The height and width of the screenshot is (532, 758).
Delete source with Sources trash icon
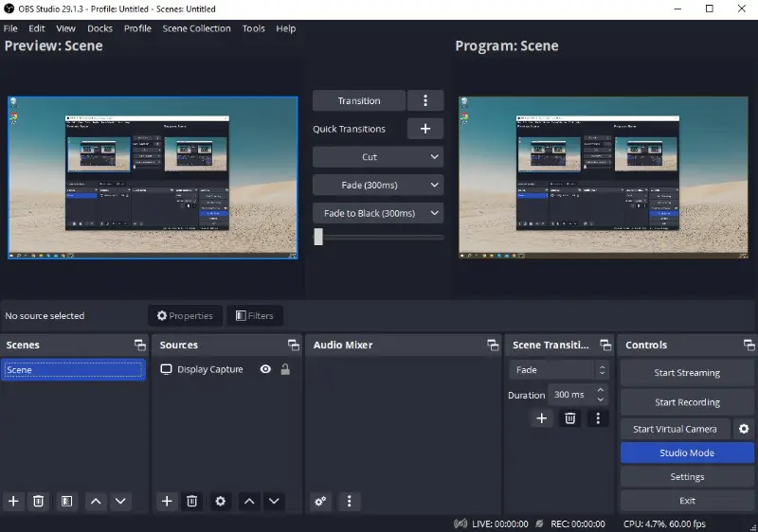point(192,501)
